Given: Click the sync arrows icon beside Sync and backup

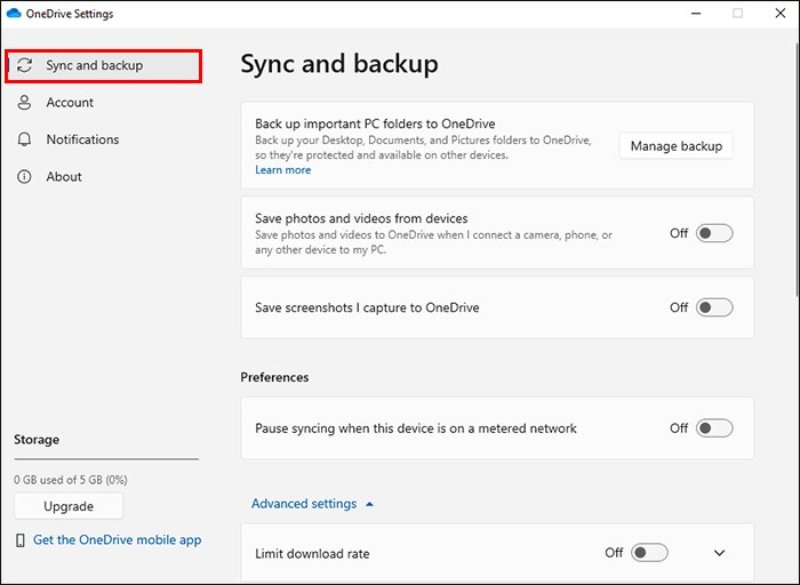Looking at the screenshot, I should [x=24, y=64].
